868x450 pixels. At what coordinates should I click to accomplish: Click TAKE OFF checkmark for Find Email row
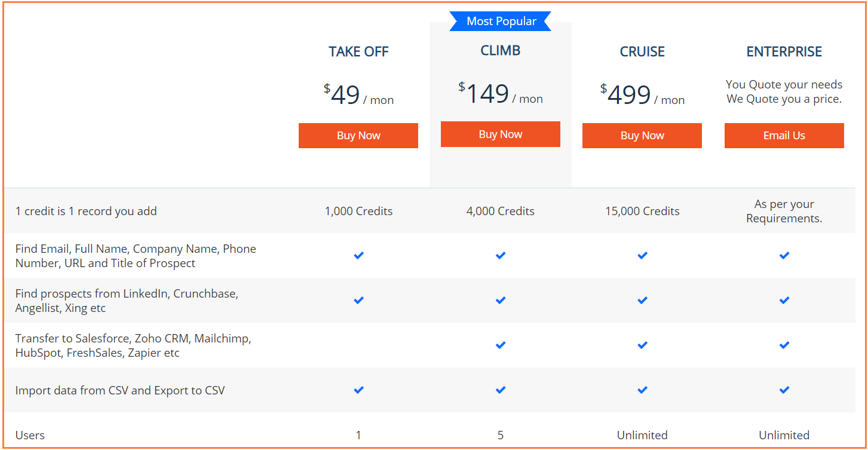point(358,256)
